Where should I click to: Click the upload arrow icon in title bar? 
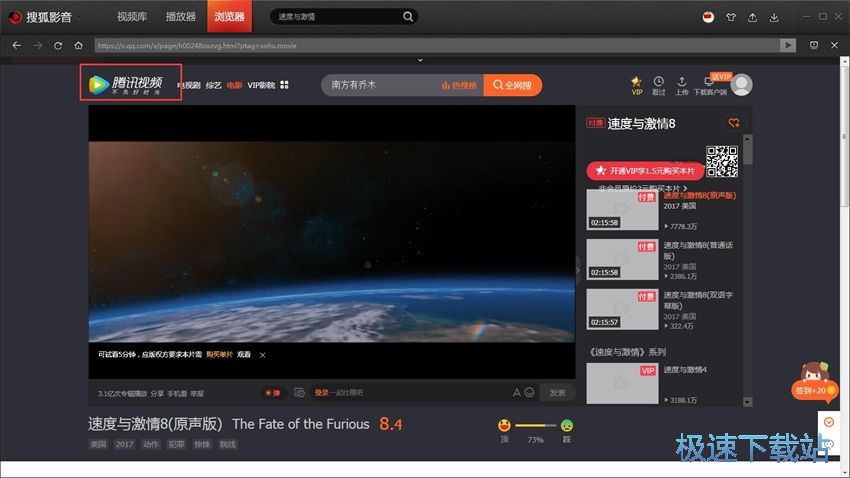752,17
